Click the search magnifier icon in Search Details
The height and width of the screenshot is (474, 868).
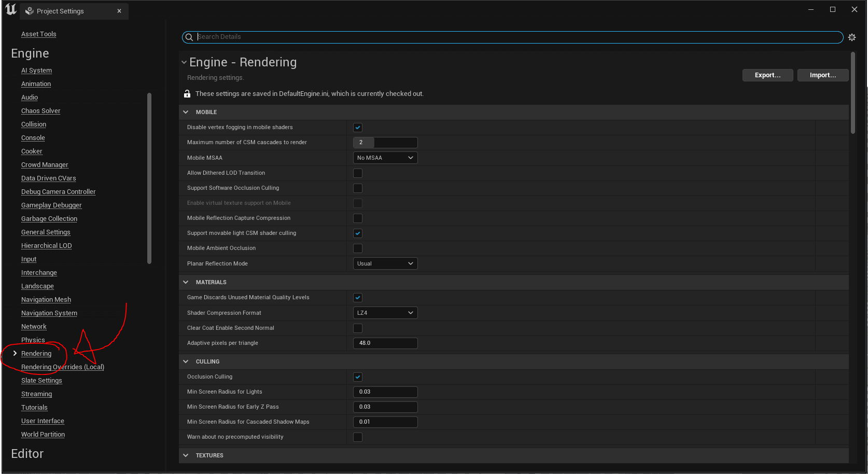(x=189, y=37)
